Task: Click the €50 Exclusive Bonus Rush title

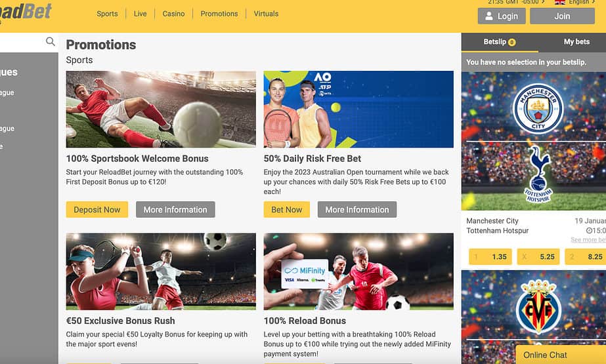Action: click(x=121, y=321)
